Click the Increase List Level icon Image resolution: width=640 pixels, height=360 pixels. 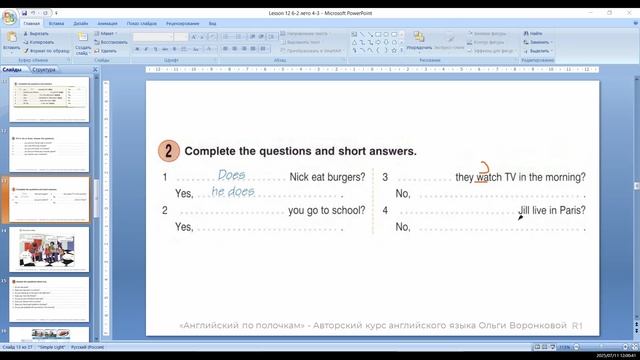(261, 37)
